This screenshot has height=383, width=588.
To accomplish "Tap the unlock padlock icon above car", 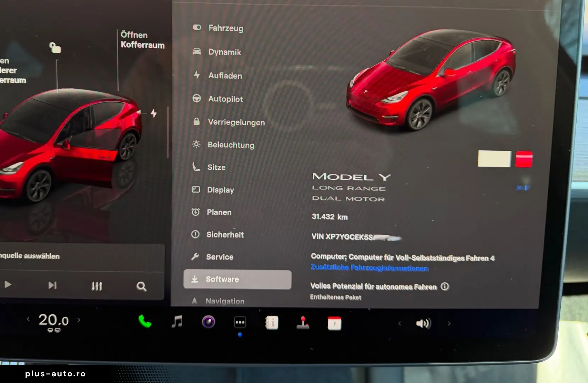I will point(55,47).
